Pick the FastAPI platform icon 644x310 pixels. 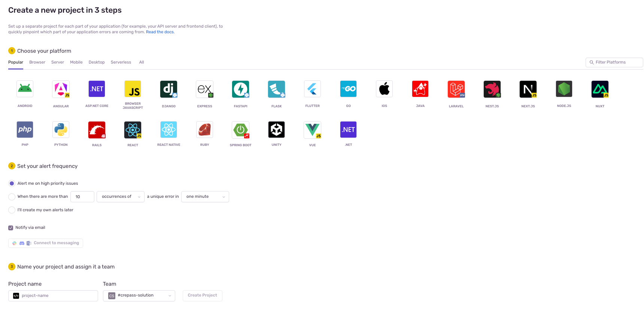coord(240,89)
